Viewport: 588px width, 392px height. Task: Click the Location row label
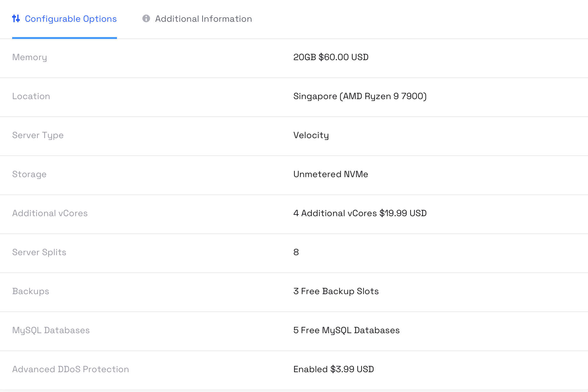coord(31,96)
